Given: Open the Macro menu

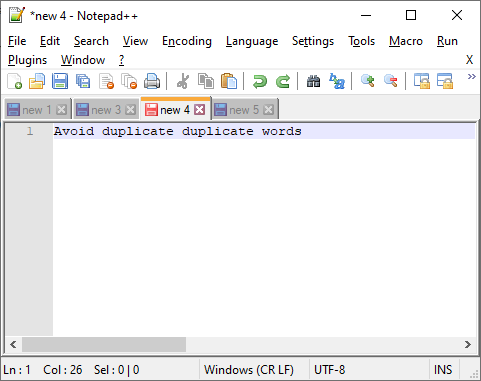Looking at the screenshot, I should pyautogui.click(x=406, y=41).
